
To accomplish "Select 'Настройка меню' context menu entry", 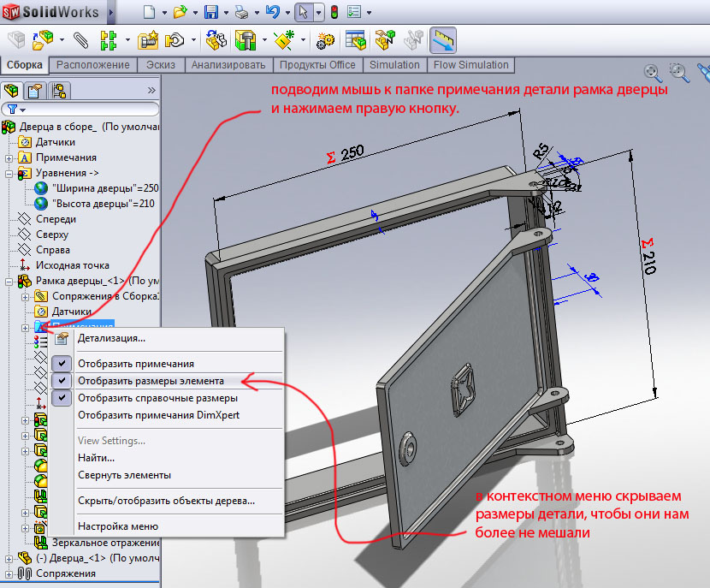I will [x=117, y=526].
